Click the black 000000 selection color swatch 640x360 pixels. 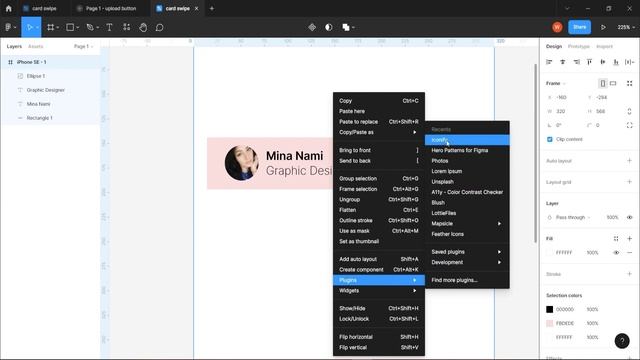click(550, 309)
